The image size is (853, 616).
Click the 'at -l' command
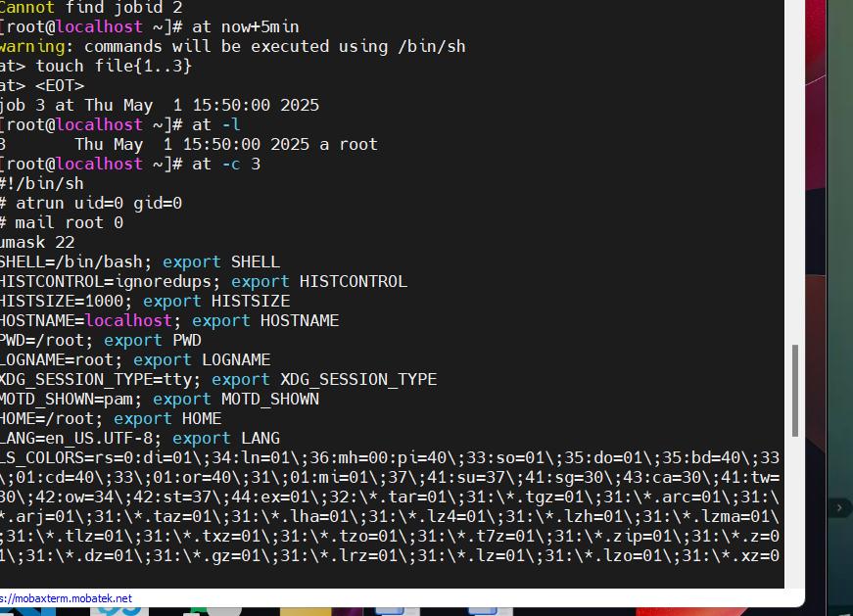pyautogui.click(x=216, y=124)
